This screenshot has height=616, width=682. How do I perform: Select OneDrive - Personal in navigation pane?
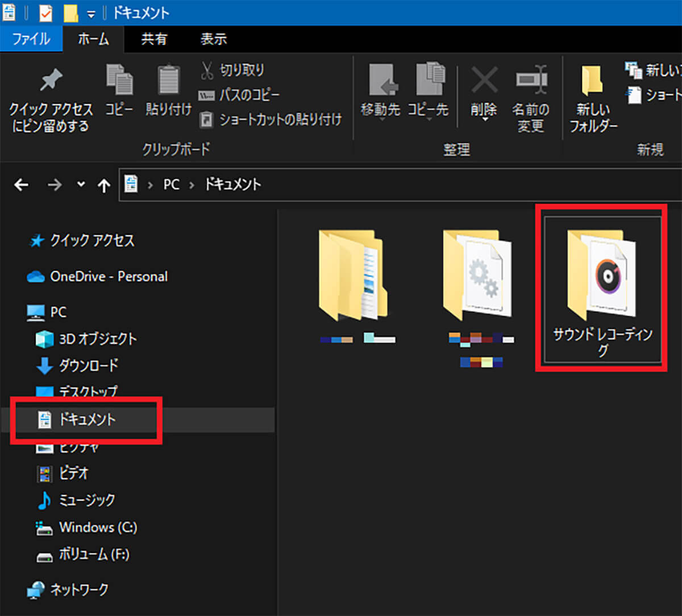(x=97, y=277)
